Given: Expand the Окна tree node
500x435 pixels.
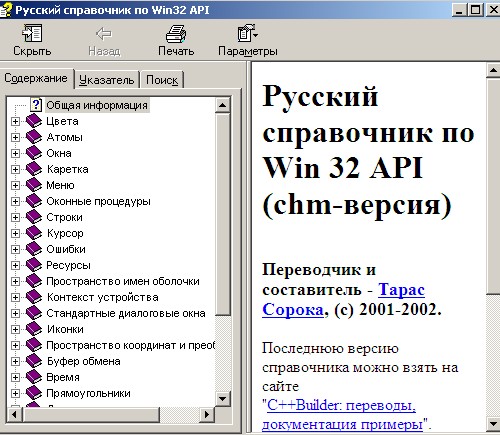Looking at the screenshot, I should tap(15, 153).
